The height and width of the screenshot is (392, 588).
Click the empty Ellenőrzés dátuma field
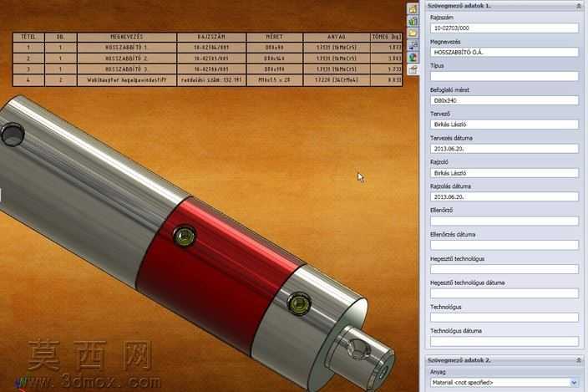[x=504, y=245]
